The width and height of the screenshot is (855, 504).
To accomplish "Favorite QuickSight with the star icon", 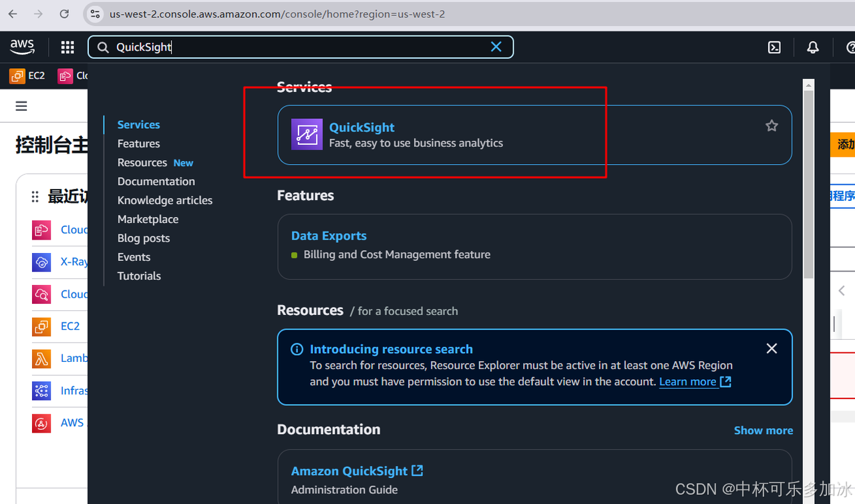I will [x=772, y=125].
